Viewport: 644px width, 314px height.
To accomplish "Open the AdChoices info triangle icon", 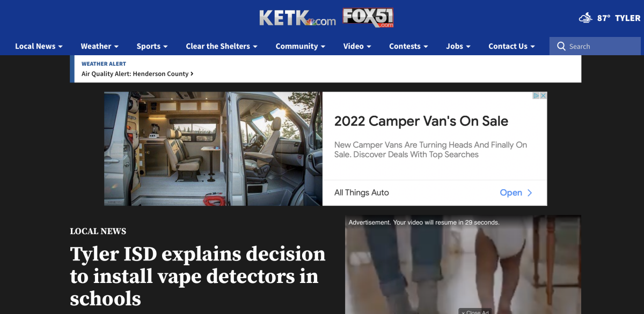I will tap(536, 95).
